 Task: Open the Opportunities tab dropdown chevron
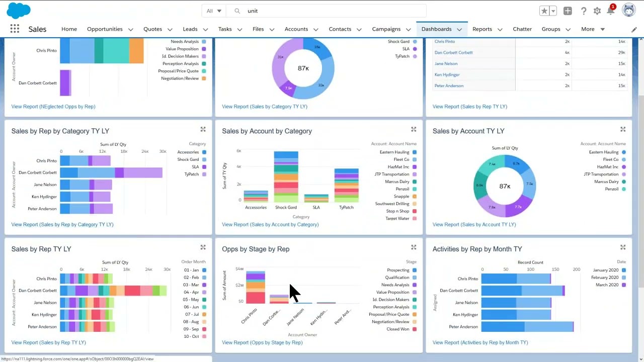[131, 30]
